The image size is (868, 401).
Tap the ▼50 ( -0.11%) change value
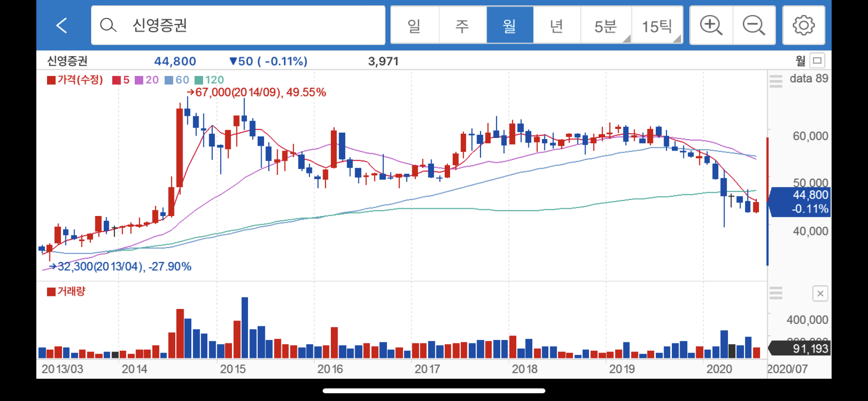click(x=268, y=61)
